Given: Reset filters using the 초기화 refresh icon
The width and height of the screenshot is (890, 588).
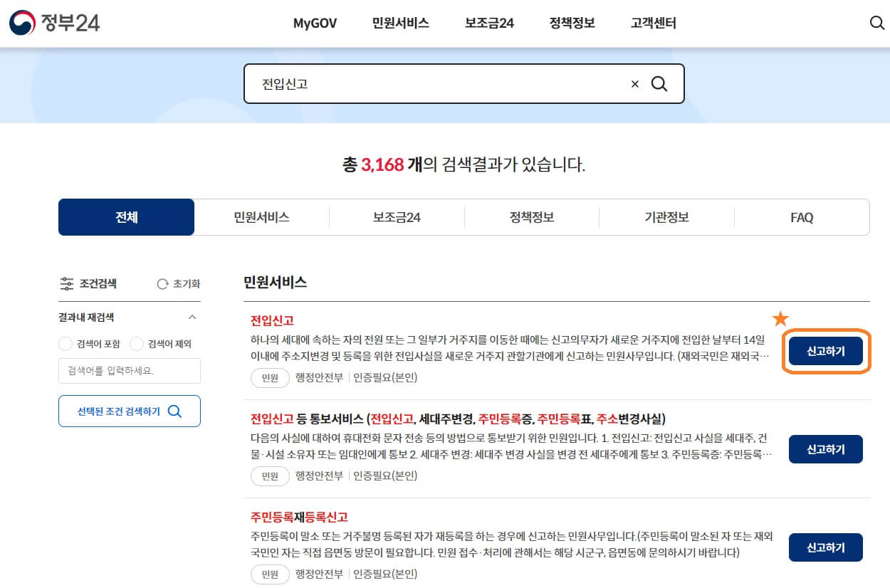Looking at the screenshot, I should [164, 283].
